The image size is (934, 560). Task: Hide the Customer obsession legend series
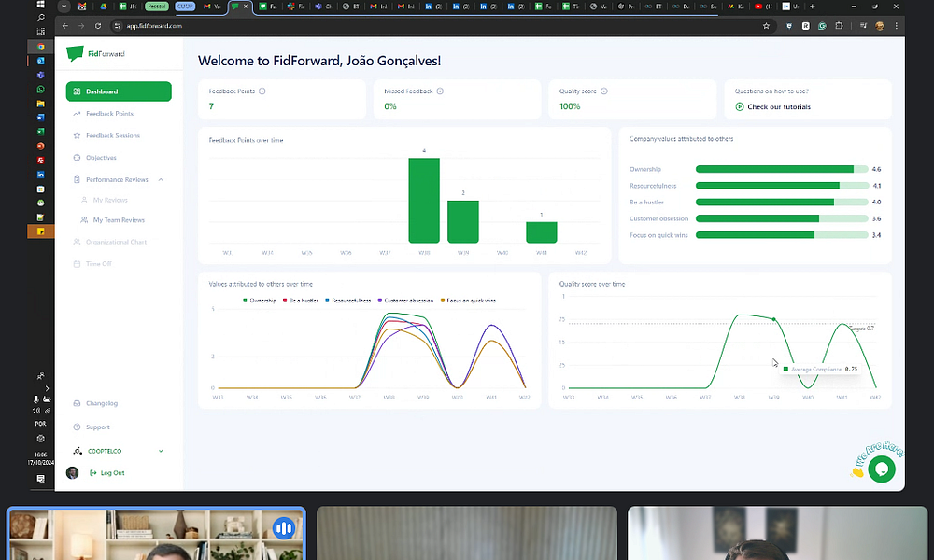[x=406, y=301]
